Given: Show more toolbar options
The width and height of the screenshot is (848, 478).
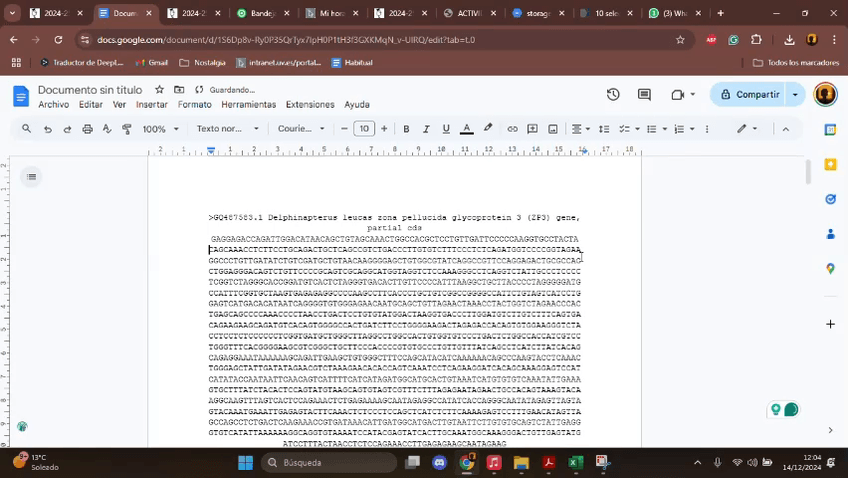Looking at the screenshot, I should pyautogui.click(x=707, y=129).
